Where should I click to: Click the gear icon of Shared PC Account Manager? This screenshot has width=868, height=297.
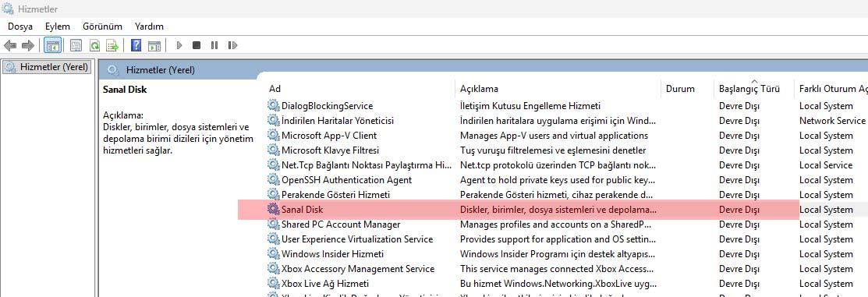274,225
